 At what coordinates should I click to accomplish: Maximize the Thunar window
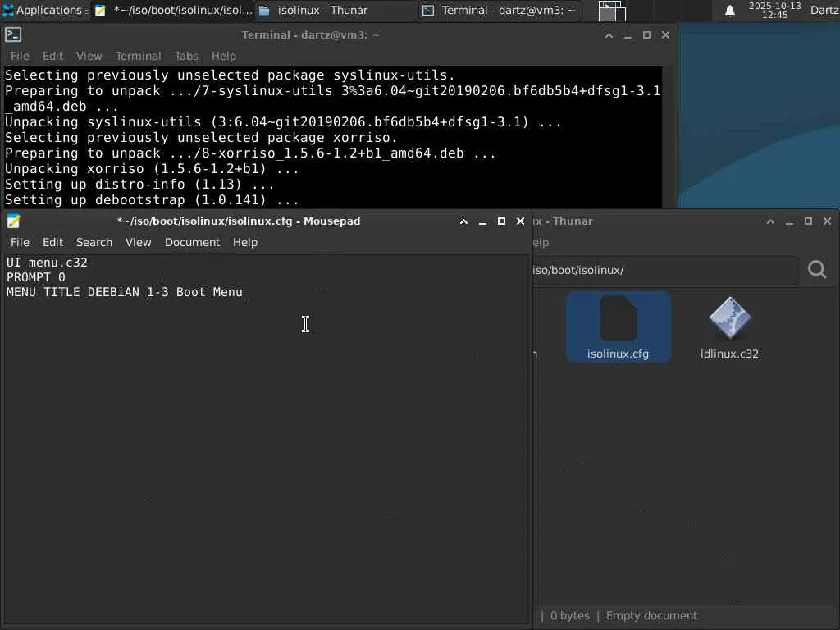(808, 221)
